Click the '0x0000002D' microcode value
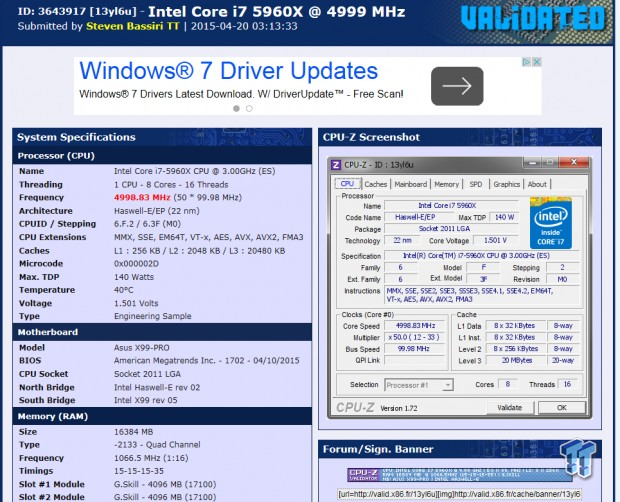The height and width of the screenshot is (502, 620). 136,264
